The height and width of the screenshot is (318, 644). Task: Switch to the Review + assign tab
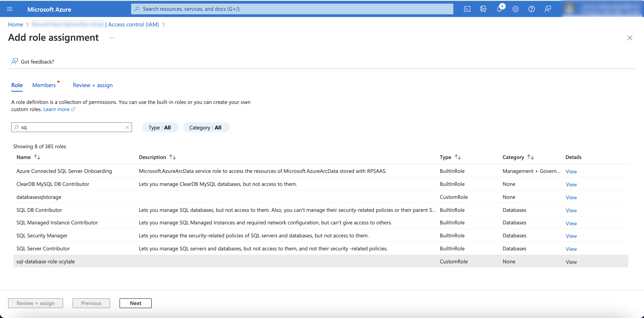[93, 85]
